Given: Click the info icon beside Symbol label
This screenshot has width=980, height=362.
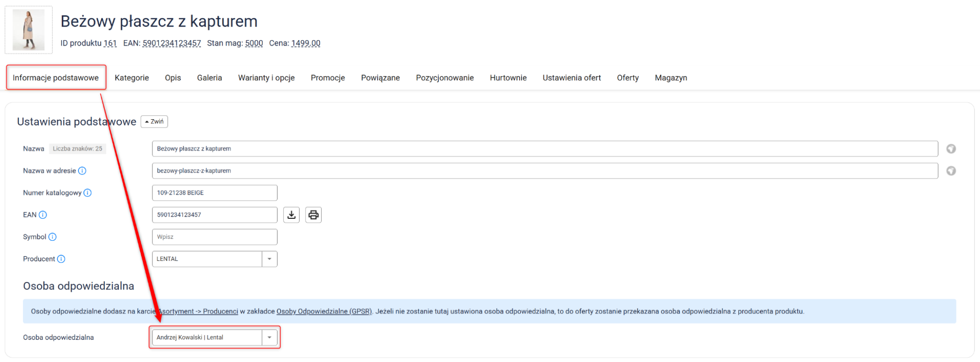Looking at the screenshot, I should (x=52, y=237).
